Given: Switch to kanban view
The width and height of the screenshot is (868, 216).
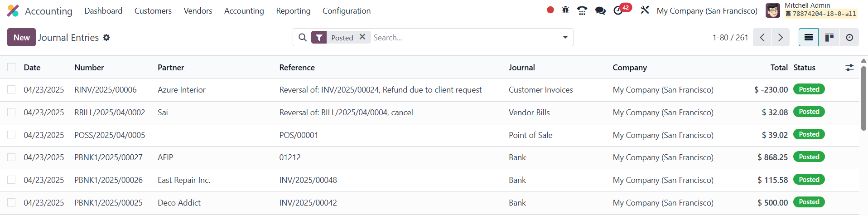Looking at the screenshot, I should pyautogui.click(x=829, y=38).
